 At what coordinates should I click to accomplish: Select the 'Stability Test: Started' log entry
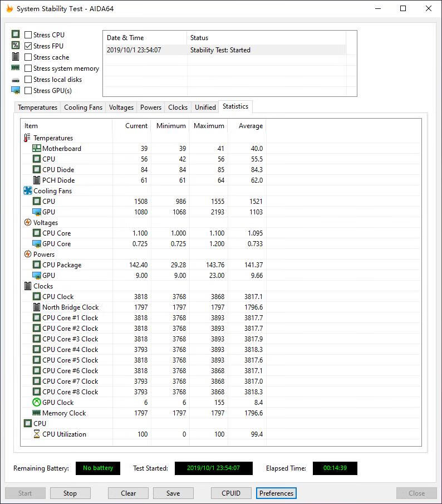pyautogui.click(x=225, y=50)
